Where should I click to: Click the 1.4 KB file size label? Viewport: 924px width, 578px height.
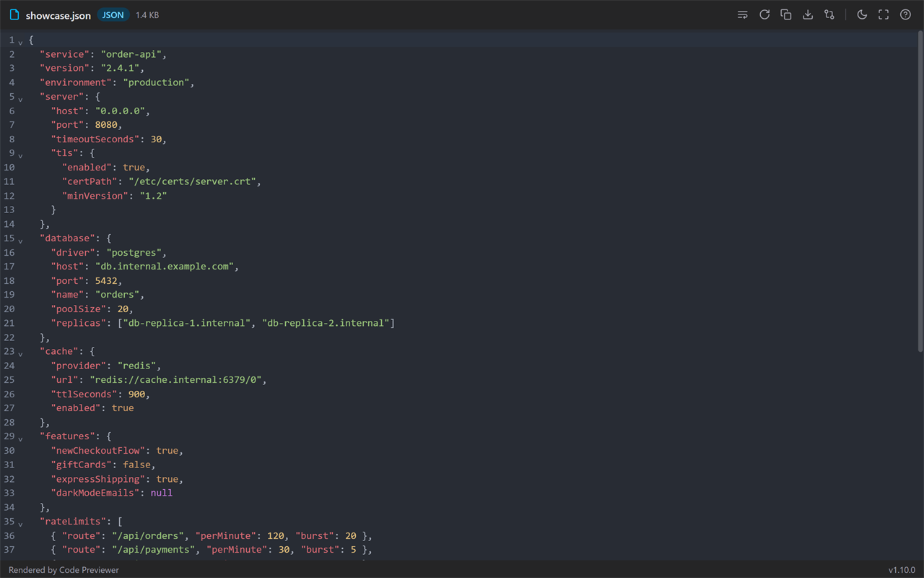(x=147, y=15)
